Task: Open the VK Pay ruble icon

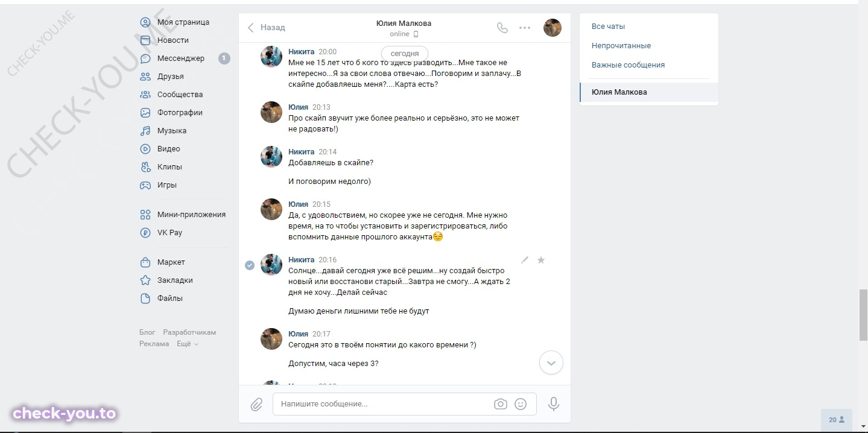Action: pos(145,233)
